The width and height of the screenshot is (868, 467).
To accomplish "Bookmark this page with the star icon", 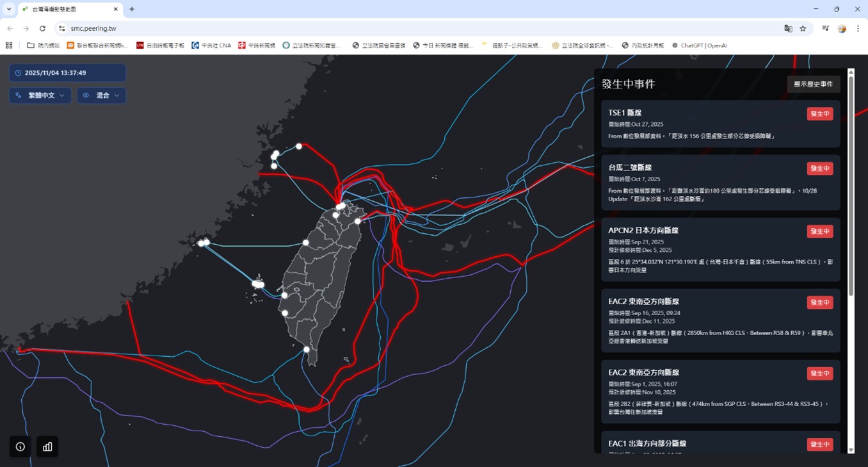I will [803, 28].
